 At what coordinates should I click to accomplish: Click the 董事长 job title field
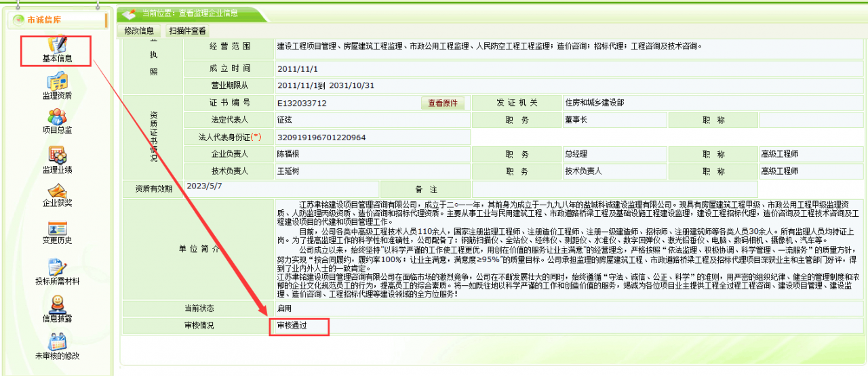pos(614,120)
